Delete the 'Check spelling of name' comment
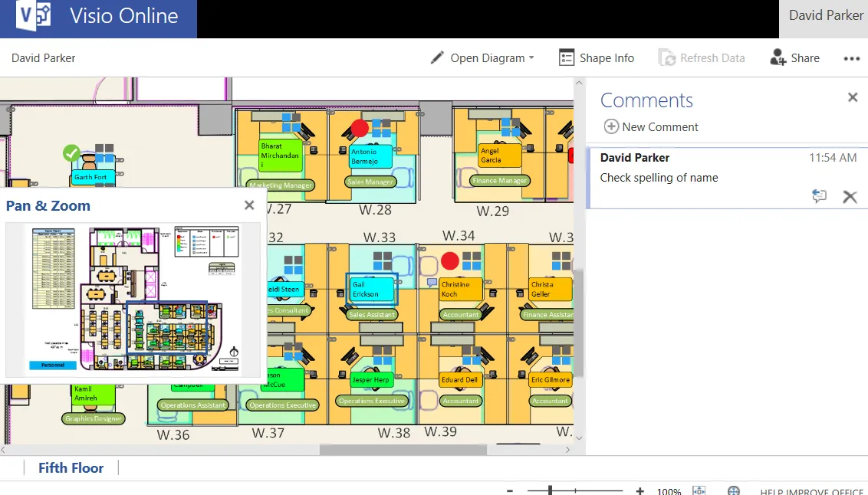 (850, 196)
